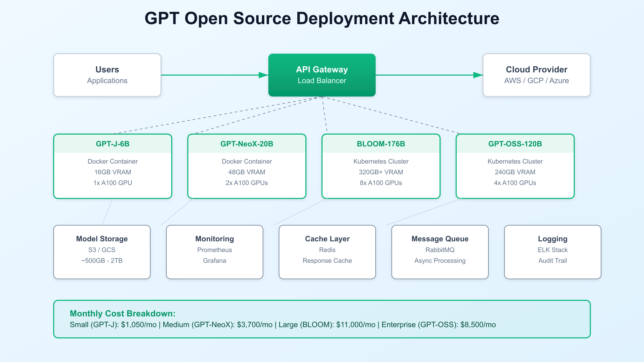Click 'Response Cache' text

(327, 261)
